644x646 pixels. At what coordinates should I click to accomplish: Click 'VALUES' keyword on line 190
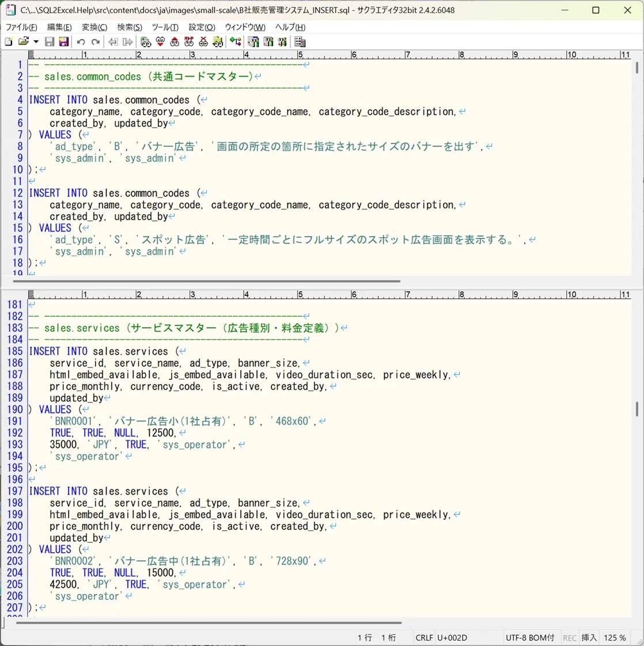55,409
